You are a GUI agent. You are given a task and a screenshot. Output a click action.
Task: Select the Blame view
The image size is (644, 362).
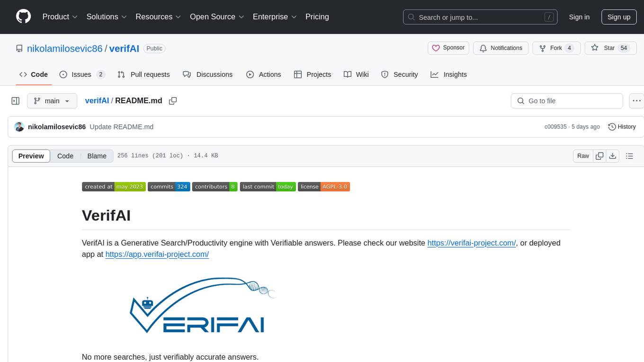coord(97,156)
